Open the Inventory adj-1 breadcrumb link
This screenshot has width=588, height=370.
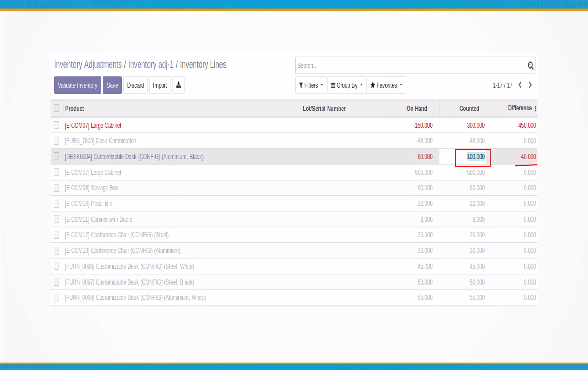pos(150,65)
